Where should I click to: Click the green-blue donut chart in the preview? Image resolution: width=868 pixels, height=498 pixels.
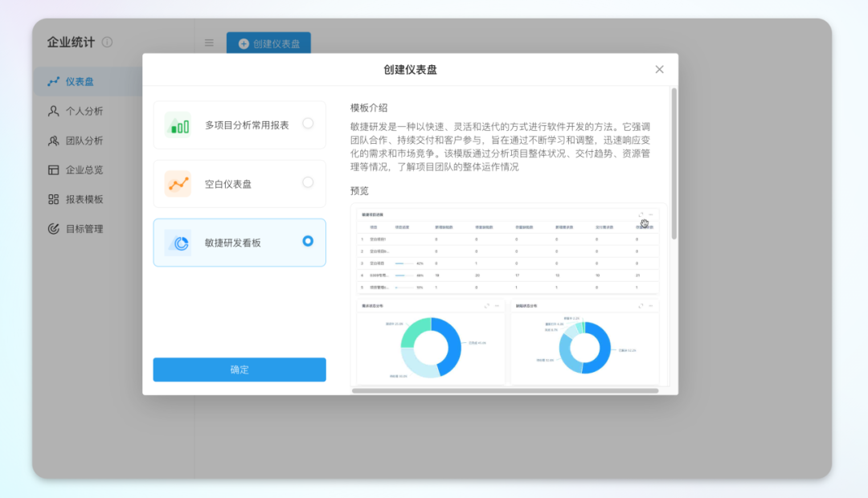431,348
